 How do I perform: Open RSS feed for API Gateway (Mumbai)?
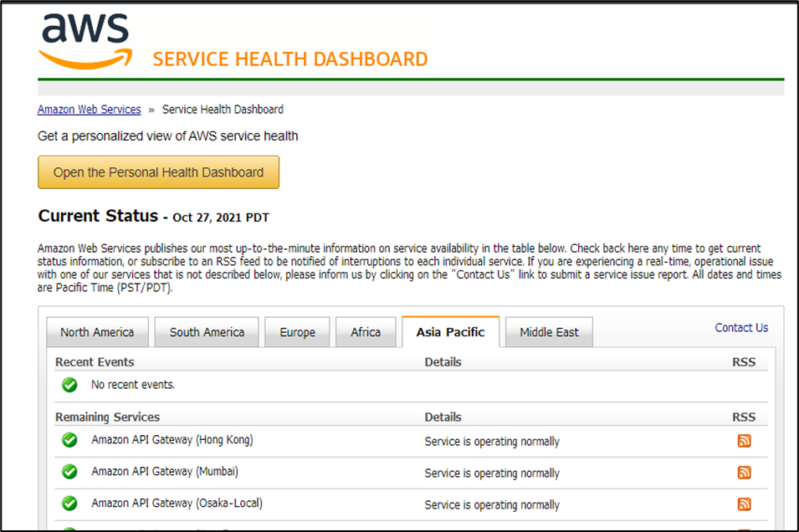744,473
